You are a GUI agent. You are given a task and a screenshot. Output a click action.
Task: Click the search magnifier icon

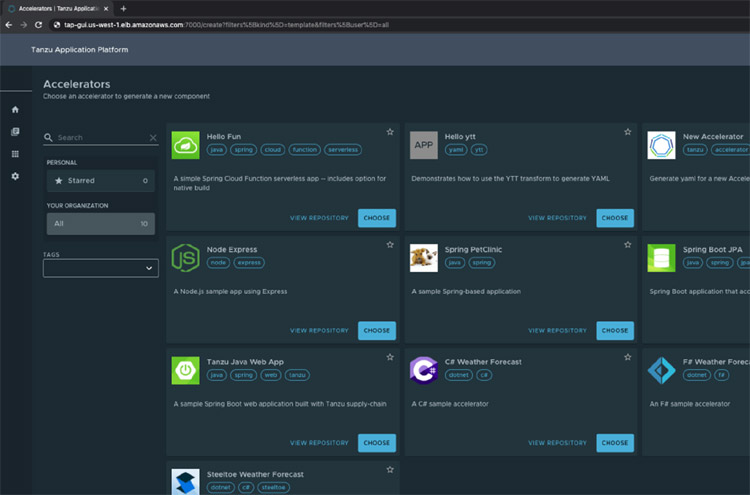coord(48,138)
